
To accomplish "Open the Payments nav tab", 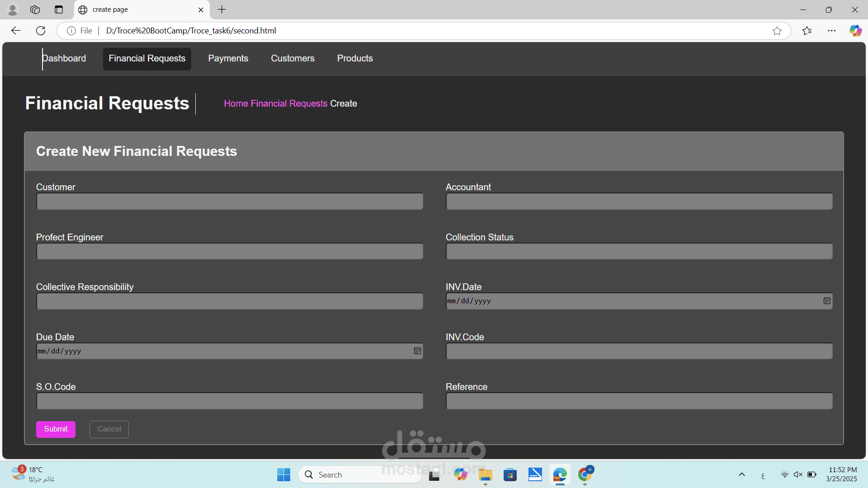I will pyautogui.click(x=228, y=59).
